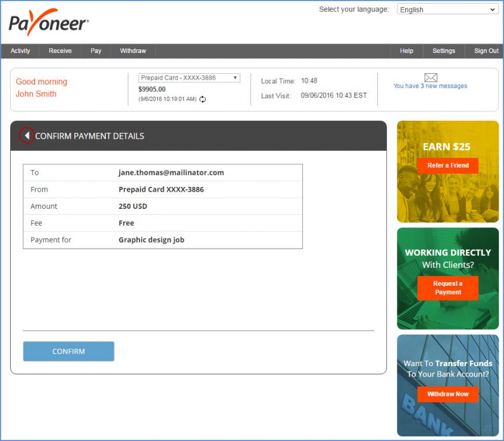Screen dimensions: 504x441
Task: Open Settings in the navigation bar
Action: [x=444, y=51]
